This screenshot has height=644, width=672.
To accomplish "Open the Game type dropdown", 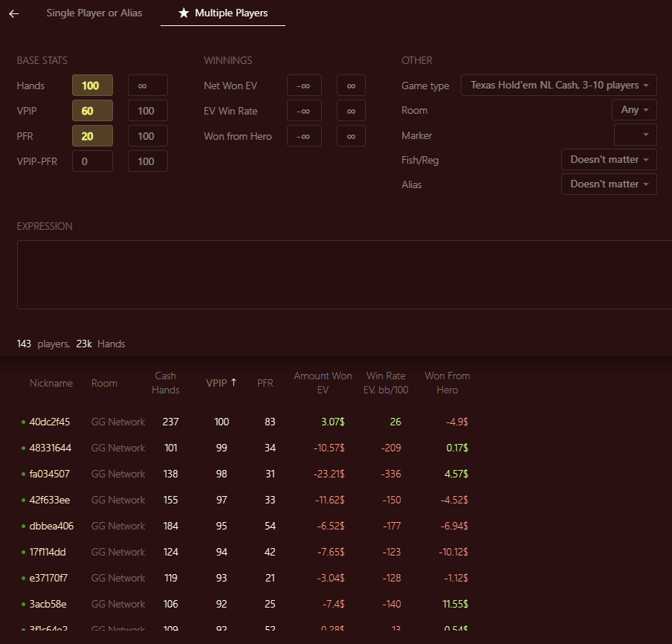I will click(558, 85).
